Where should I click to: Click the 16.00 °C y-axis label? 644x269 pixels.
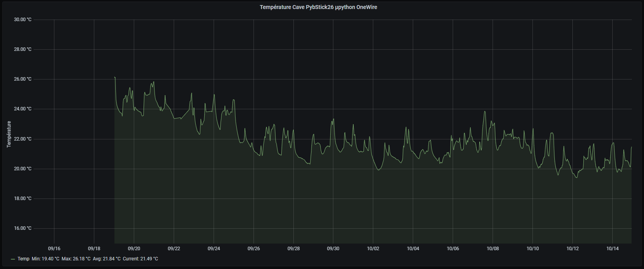(x=23, y=228)
